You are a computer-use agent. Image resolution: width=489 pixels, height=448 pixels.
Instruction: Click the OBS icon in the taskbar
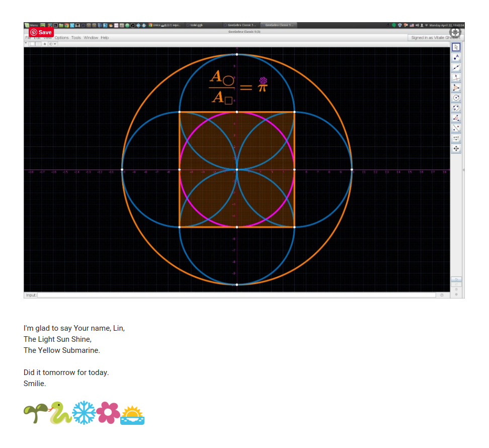(132, 25)
